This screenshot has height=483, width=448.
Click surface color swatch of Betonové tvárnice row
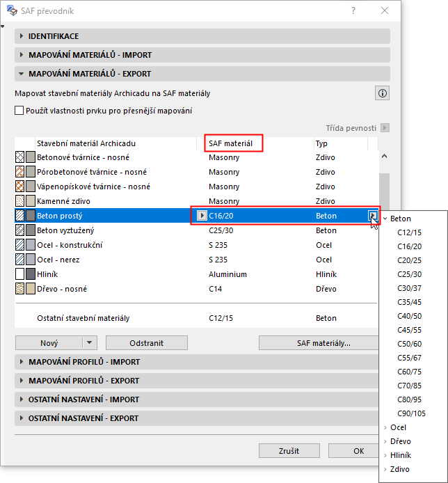[30, 157]
